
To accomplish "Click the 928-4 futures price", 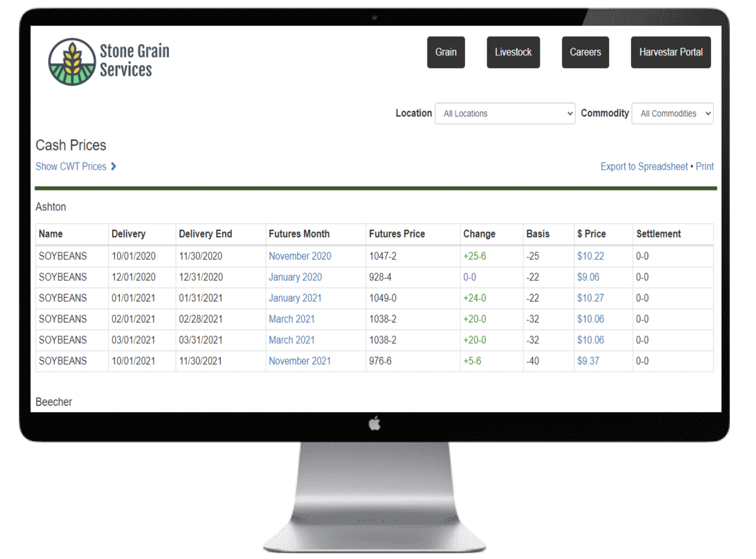I will (380, 277).
